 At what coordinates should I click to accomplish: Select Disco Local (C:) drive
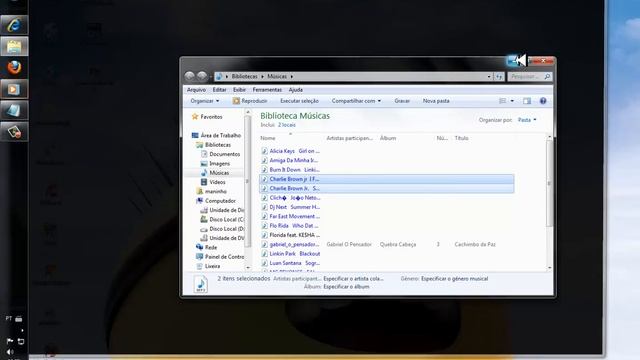click(227, 220)
